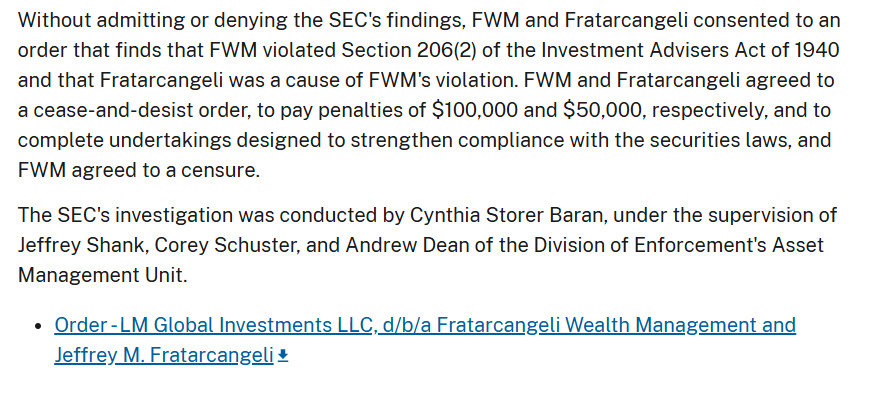Click the name "Jeffrey Shank"

[x=83, y=245]
